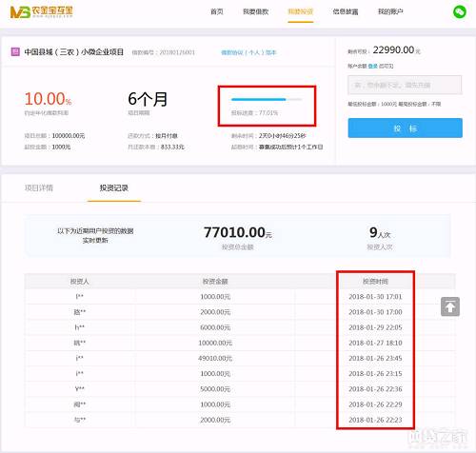The width and height of the screenshot is (476, 453).
Task: Click the 投资时间 column header
Action: (375, 282)
